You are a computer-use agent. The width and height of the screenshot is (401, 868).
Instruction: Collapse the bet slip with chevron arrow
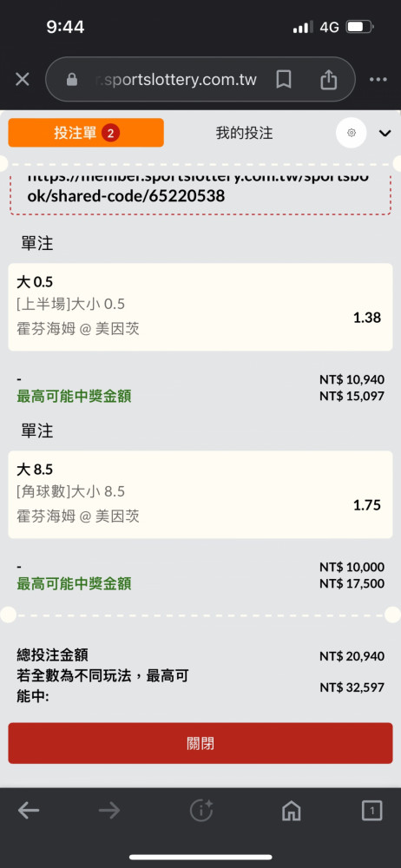385,133
